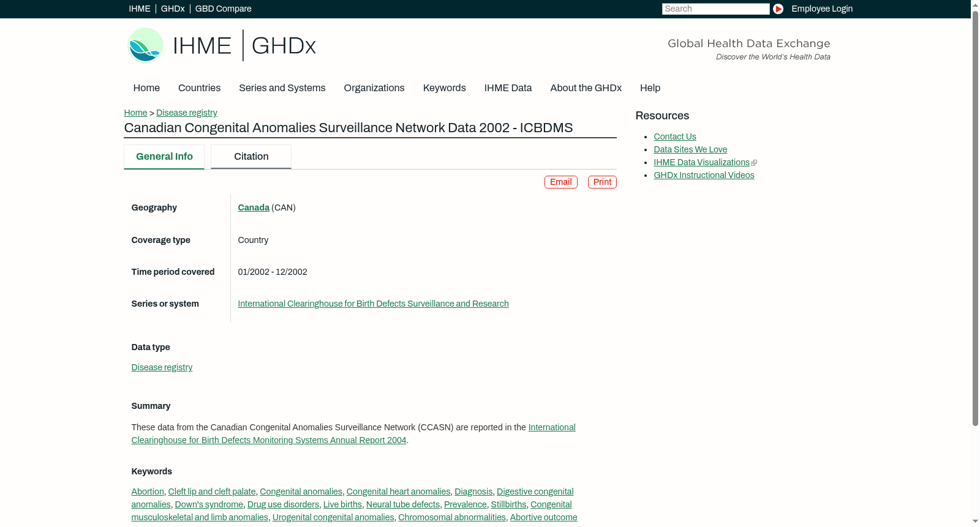
Task: Open Neural tube defects keyword link
Action: 403,505
